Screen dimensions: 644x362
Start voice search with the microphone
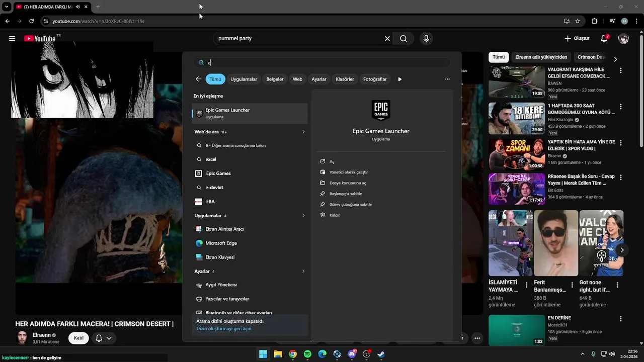click(x=426, y=39)
